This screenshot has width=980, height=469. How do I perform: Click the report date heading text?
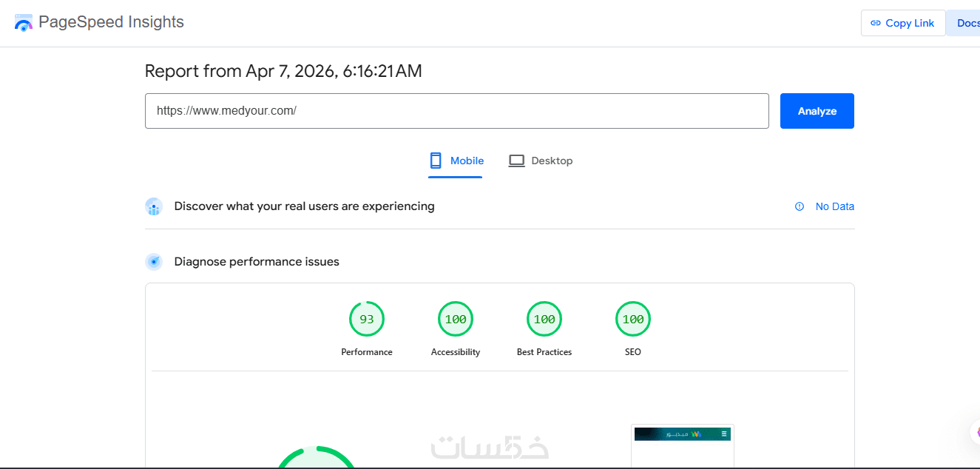pos(283,71)
